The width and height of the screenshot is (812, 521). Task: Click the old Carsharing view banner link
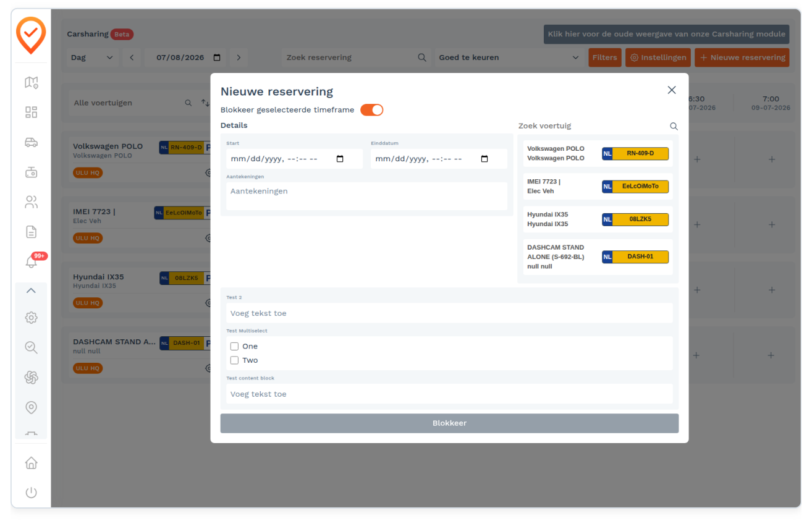[x=666, y=34]
